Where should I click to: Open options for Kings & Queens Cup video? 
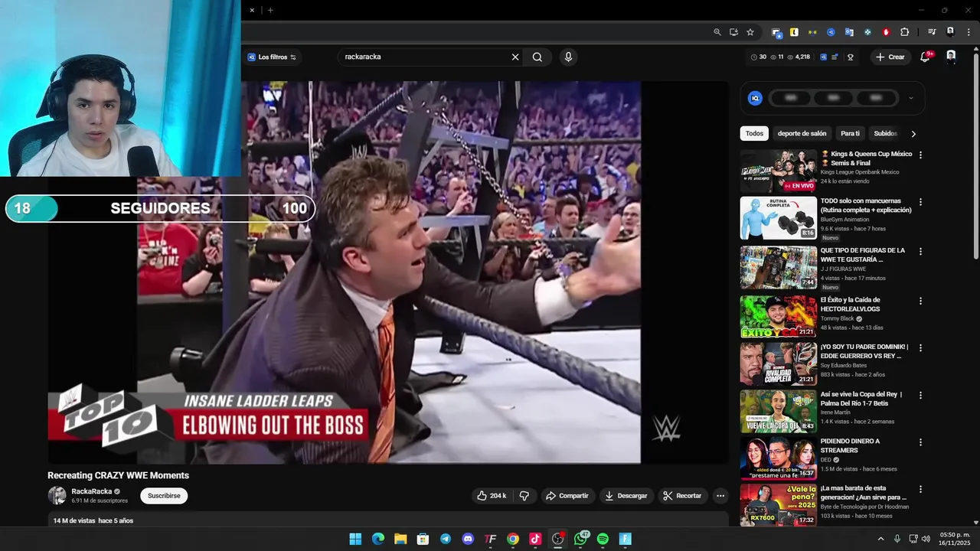click(x=920, y=155)
